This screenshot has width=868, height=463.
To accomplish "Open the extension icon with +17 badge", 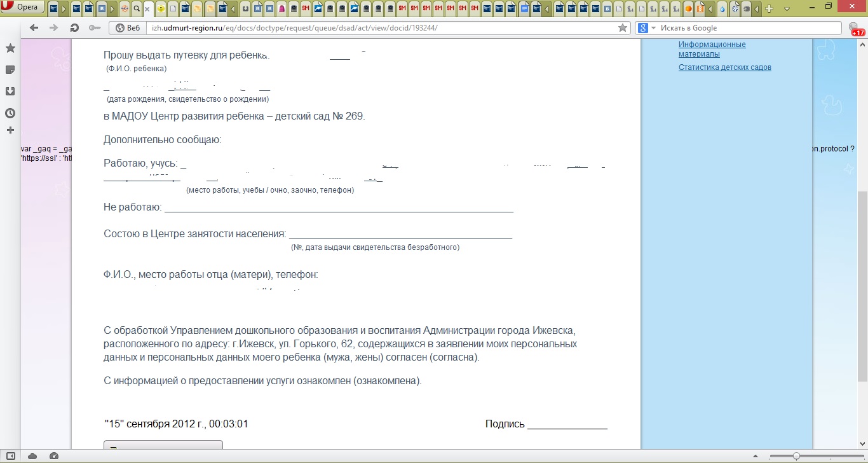I will (x=856, y=29).
